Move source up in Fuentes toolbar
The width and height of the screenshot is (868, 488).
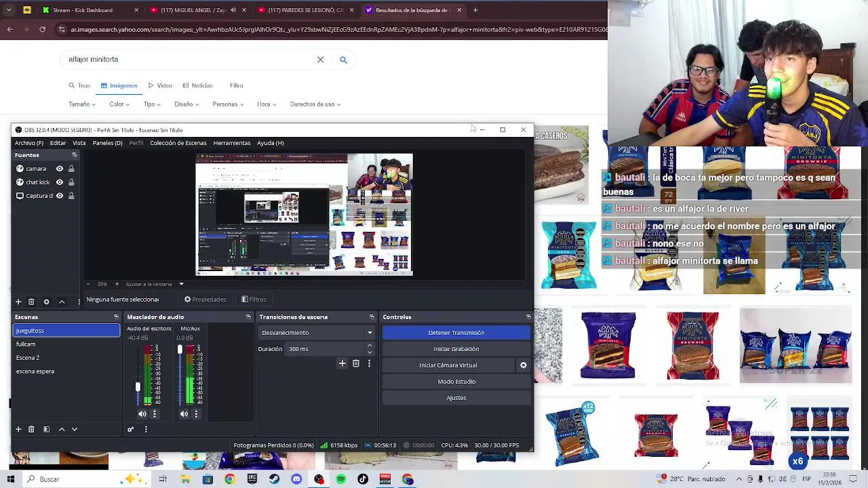[x=62, y=302]
